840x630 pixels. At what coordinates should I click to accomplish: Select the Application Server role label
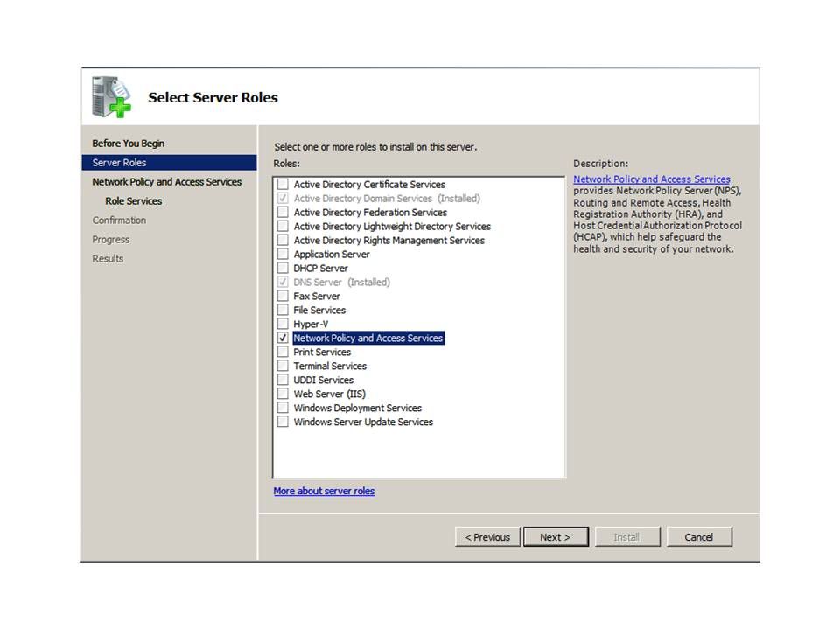click(332, 255)
